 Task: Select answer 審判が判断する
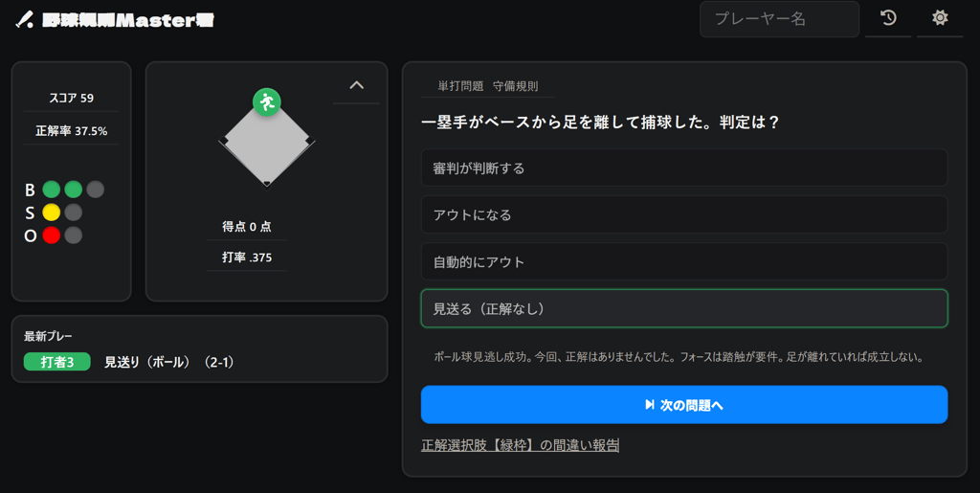(683, 168)
